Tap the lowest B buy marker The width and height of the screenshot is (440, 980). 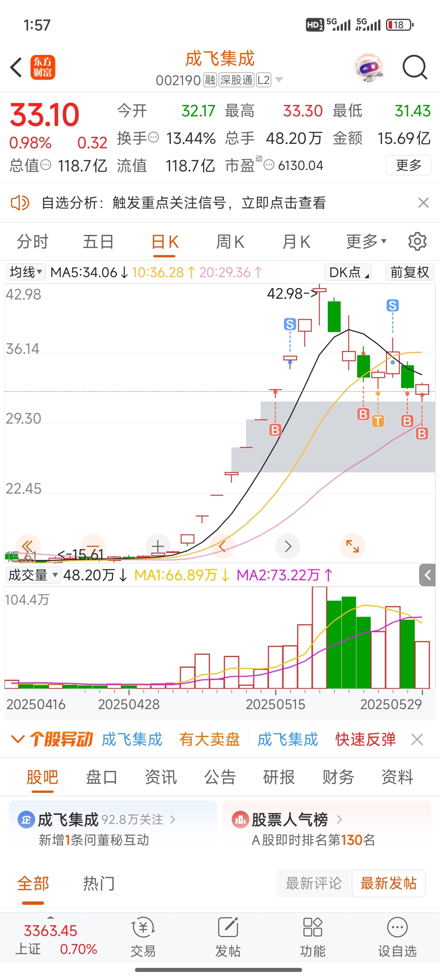click(x=422, y=433)
